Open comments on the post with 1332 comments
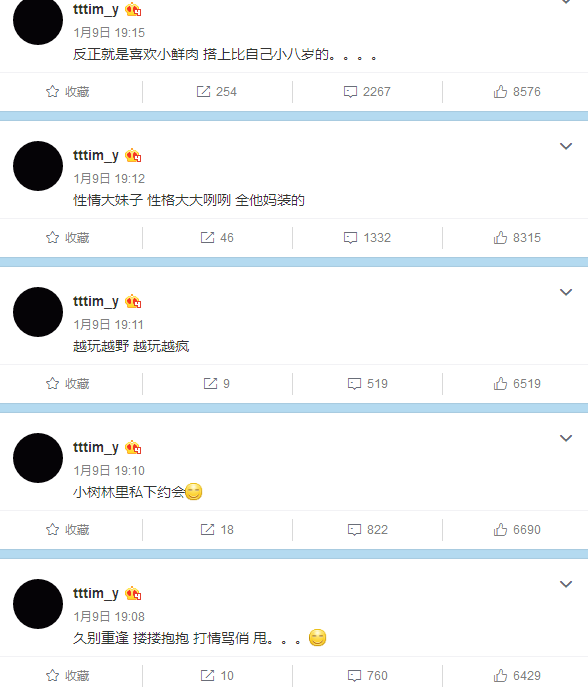Screen dimensions: 588x695 coord(367,238)
